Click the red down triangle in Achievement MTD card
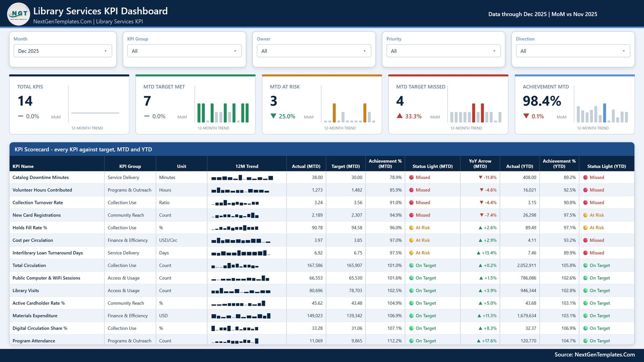644x362 pixels. [x=526, y=116]
